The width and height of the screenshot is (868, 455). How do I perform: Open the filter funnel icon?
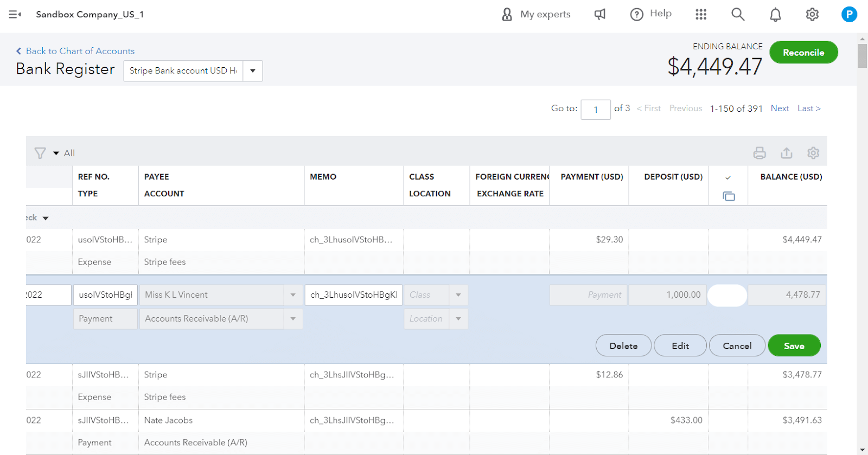(40, 153)
